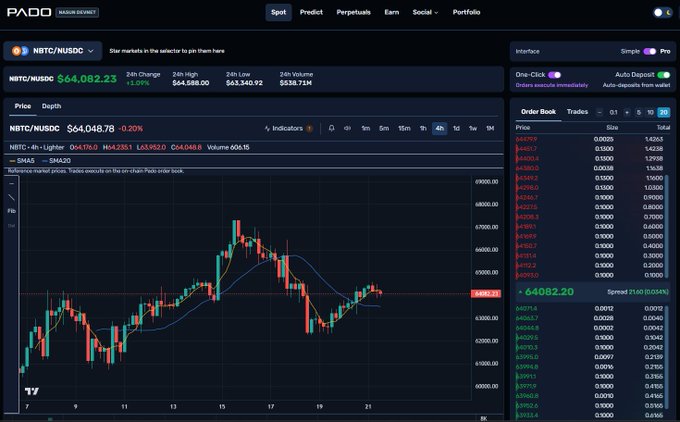Viewport: 680px width, 422px height.
Task: Open the Predict page
Action: [x=311, y=12]
